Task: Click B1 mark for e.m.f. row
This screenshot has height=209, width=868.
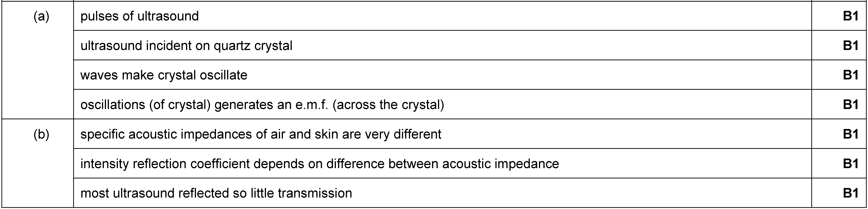Action: pyautogui.click(x=850, y=105)
